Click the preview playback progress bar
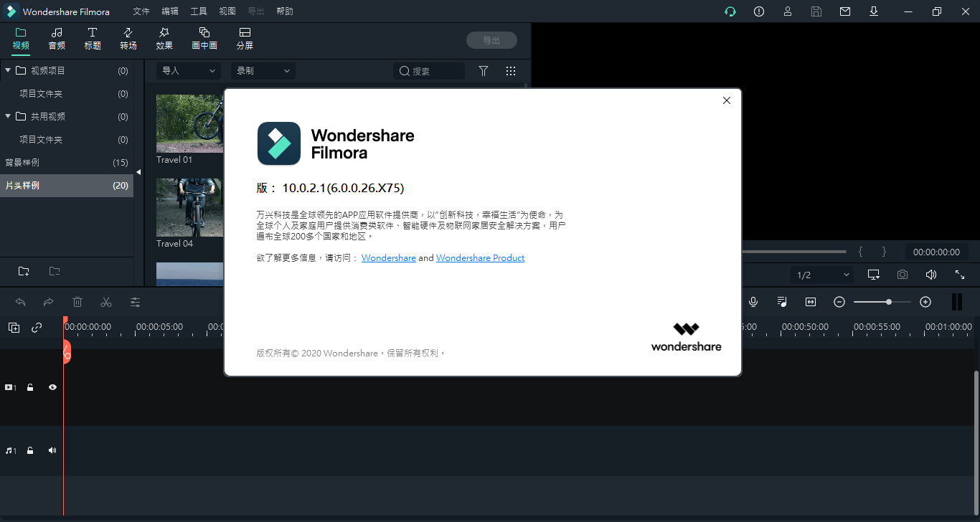Viewport: 980px width, 522px height. click(794, 252)
